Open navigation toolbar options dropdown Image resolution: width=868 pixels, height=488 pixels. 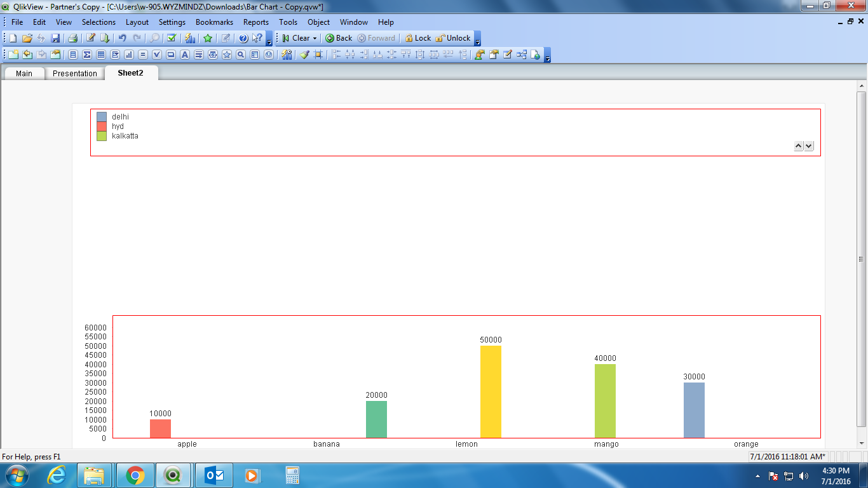click(477, 39)
